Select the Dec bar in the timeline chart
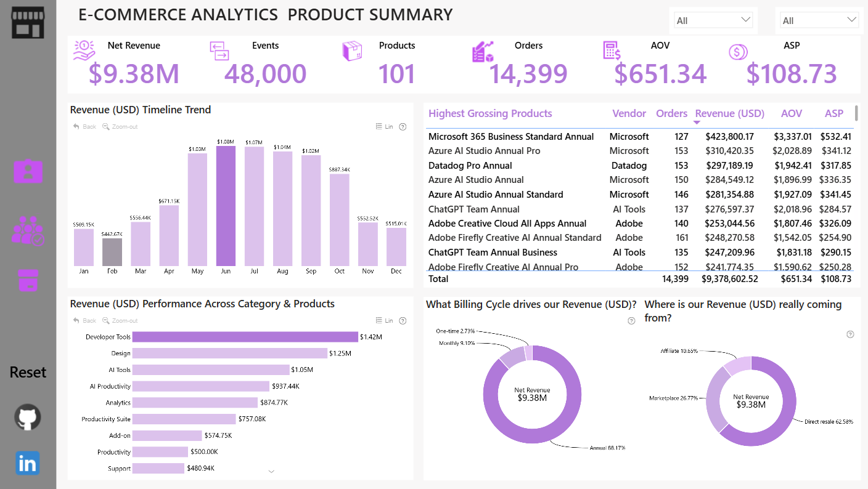 (x=396, y=247)
